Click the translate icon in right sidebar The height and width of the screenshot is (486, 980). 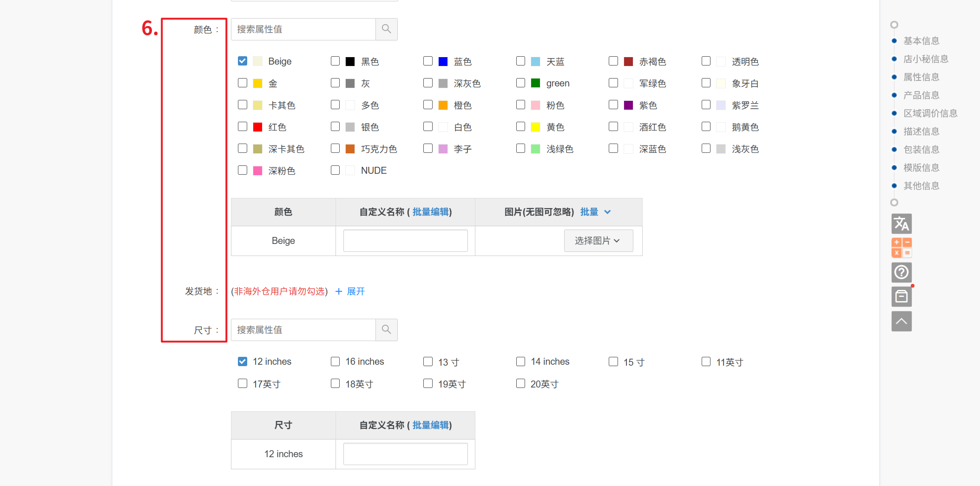(901, 223)
